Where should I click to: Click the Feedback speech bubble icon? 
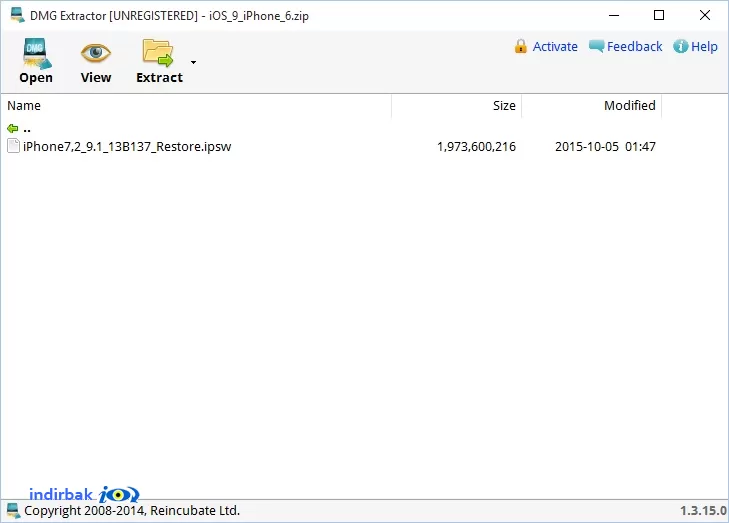point(596,46)
